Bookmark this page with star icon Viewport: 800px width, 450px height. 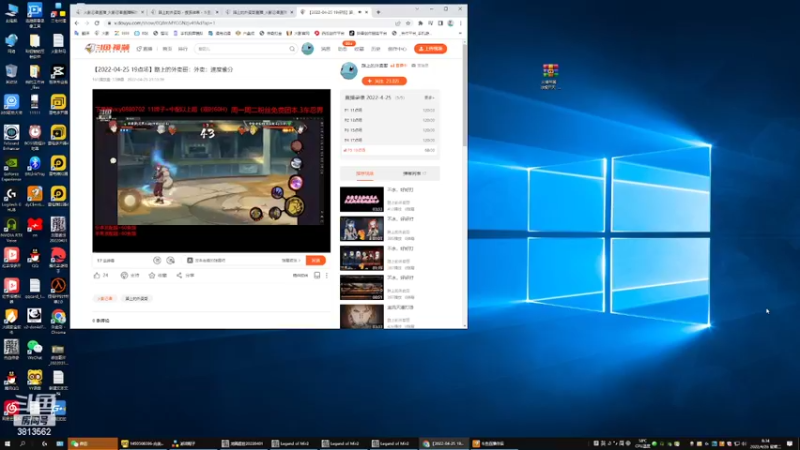[408, 23]
